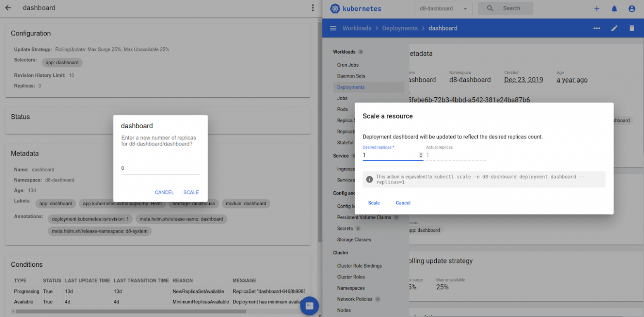Click the Kubernetes logo
Viewport: 644px width, 317px height.
point(335,9)
